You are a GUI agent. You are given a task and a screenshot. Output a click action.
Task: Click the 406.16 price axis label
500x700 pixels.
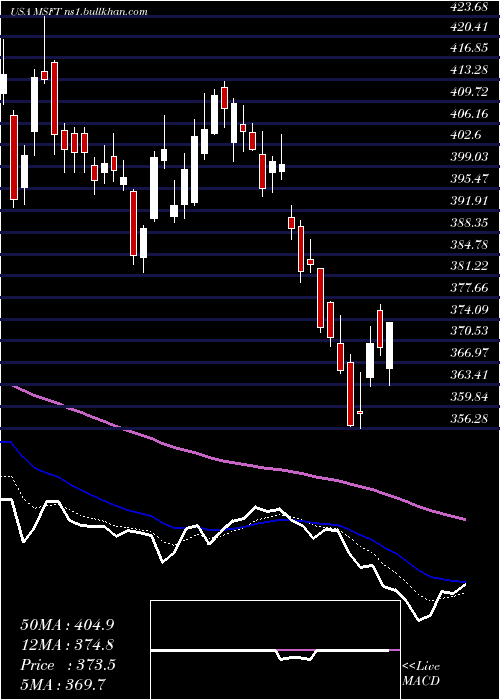(x=469, y=114)
